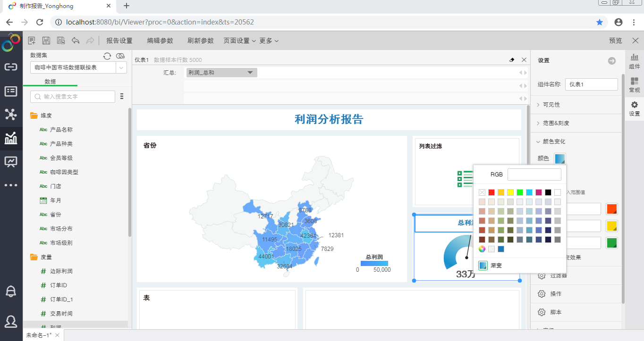The width and height of the screenshot is (644, 341).
Task: Click the save-as icon in toolbar
Action: coord(61,41)
